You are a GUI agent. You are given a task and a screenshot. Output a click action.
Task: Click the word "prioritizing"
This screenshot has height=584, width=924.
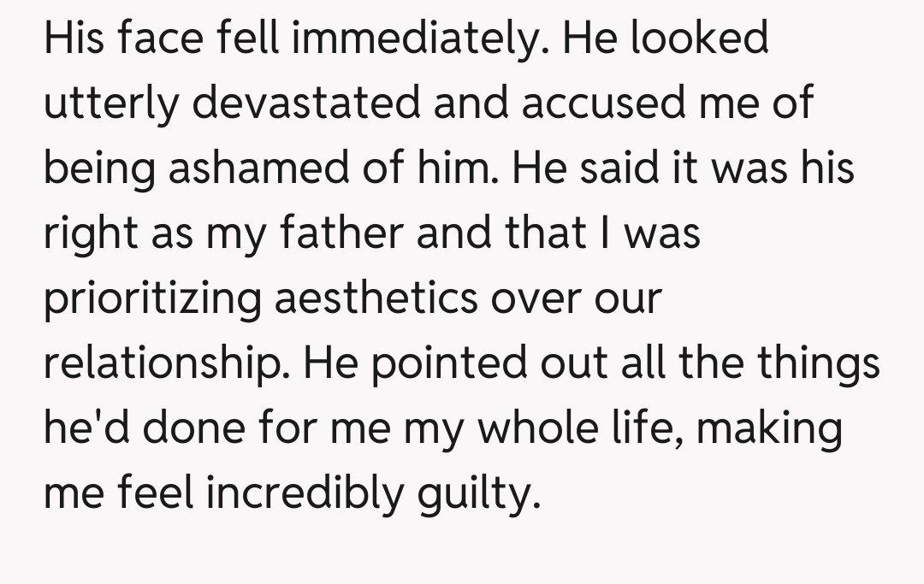[153, 300]
